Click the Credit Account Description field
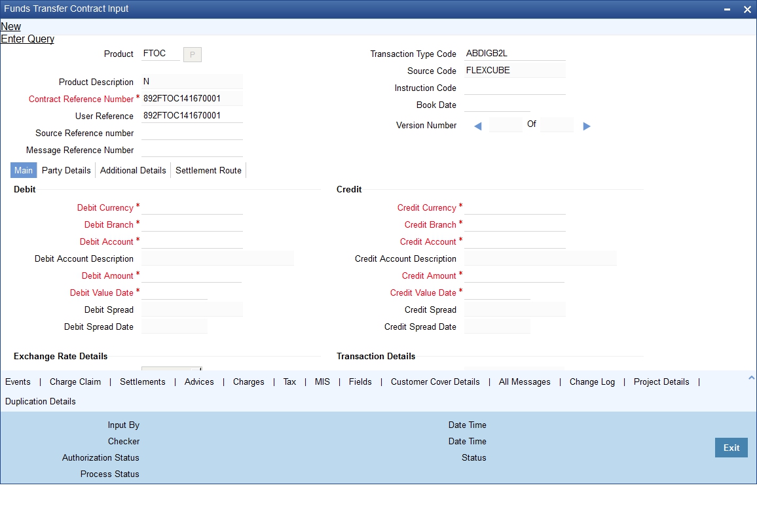 tap(540, 258)
